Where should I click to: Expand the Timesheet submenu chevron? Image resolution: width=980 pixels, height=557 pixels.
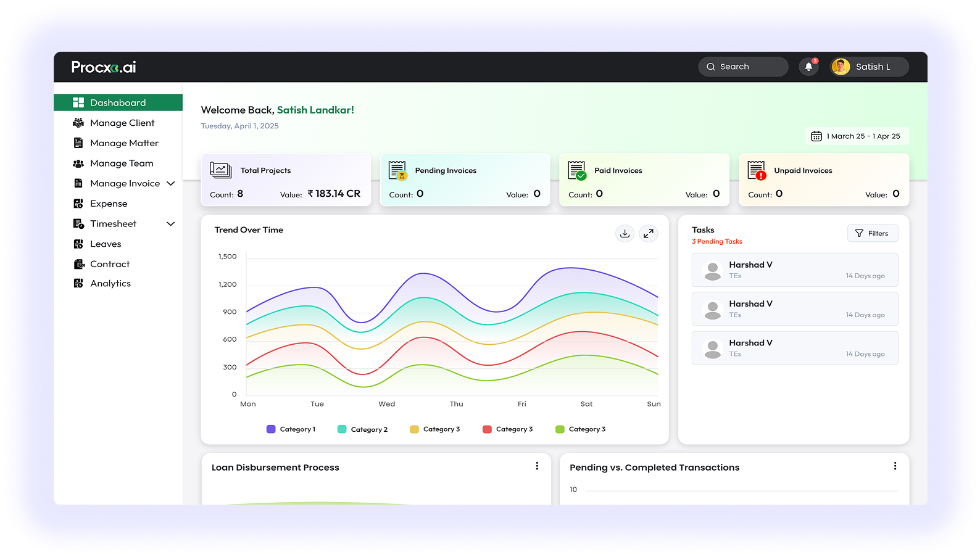[171, 224]
